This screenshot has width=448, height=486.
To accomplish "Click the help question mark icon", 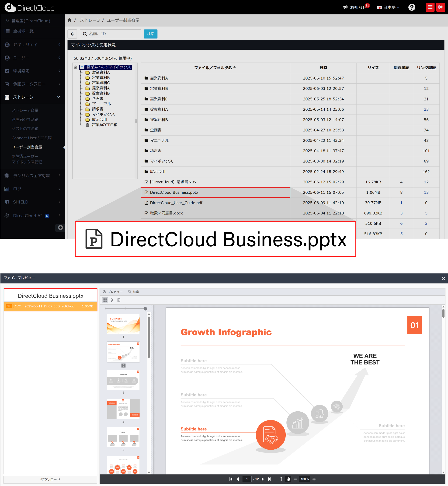I will [411, 7].
